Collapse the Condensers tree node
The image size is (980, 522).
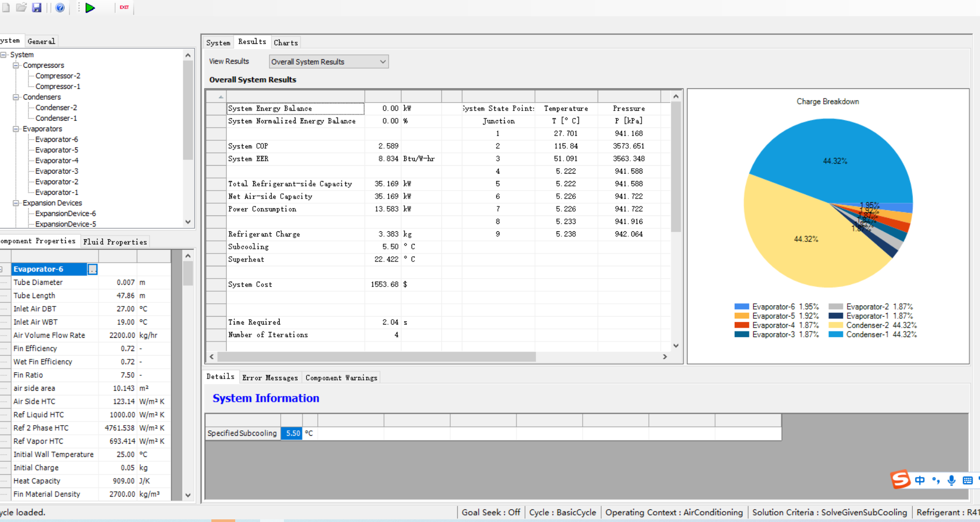[x=16, y=97]
